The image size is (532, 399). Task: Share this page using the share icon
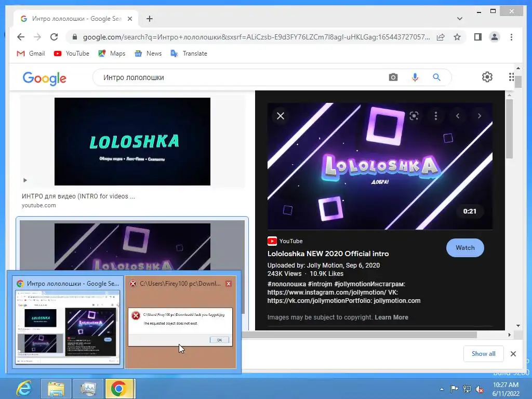441,37
